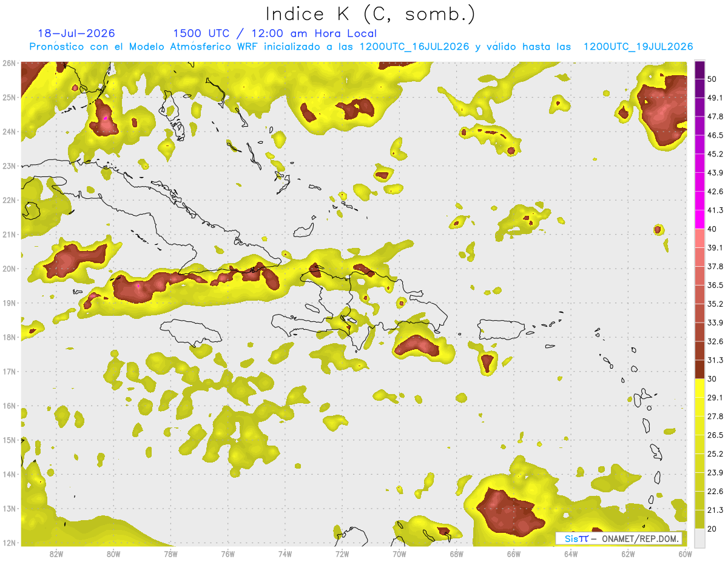Image resolution: width=728 pixels, height=562 pixels.
Task: Click the colorbar value '47.8'
Action: 715,116
